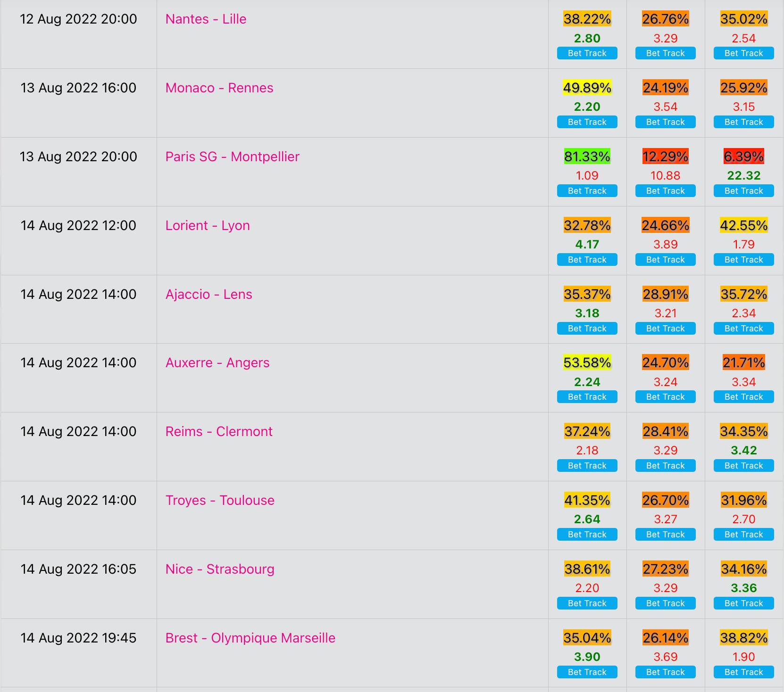Select the 21.71% Angers probability cell

click(x=744, y=362)
